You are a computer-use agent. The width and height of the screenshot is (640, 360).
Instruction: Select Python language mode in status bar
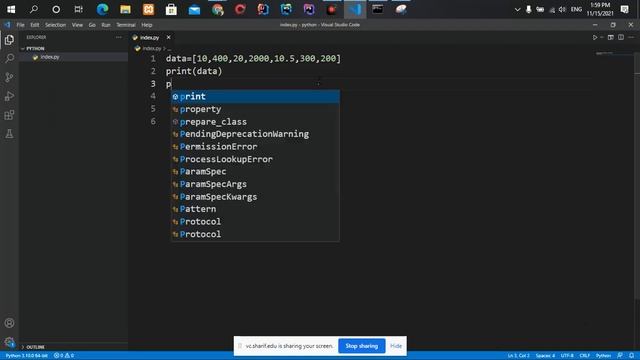[603, 356]
